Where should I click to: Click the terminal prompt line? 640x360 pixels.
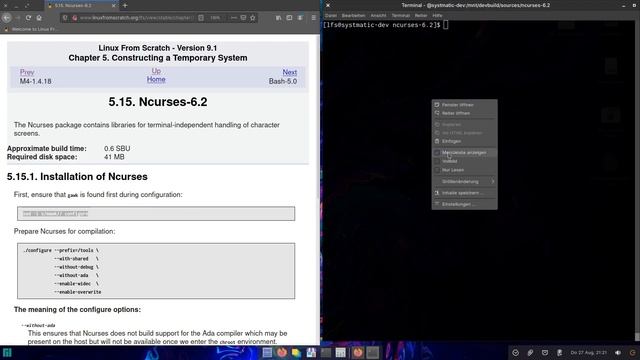tap(386, 25)
